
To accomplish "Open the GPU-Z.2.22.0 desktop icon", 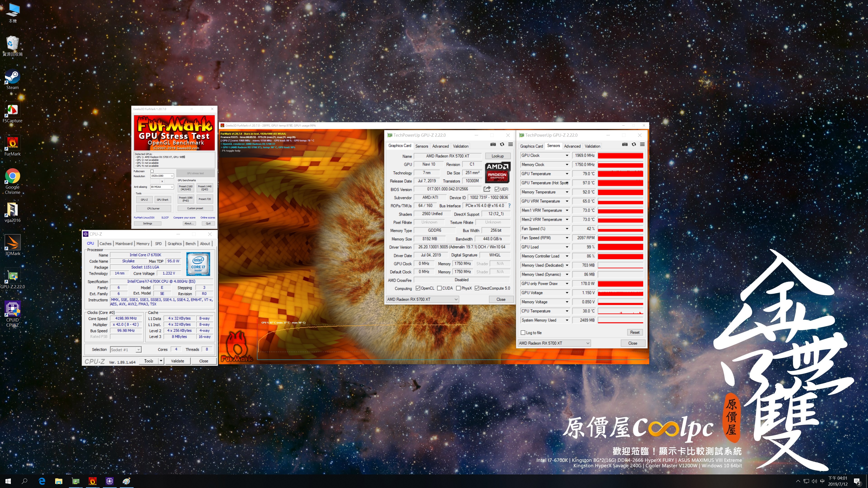I will click(x=12, y=279).
